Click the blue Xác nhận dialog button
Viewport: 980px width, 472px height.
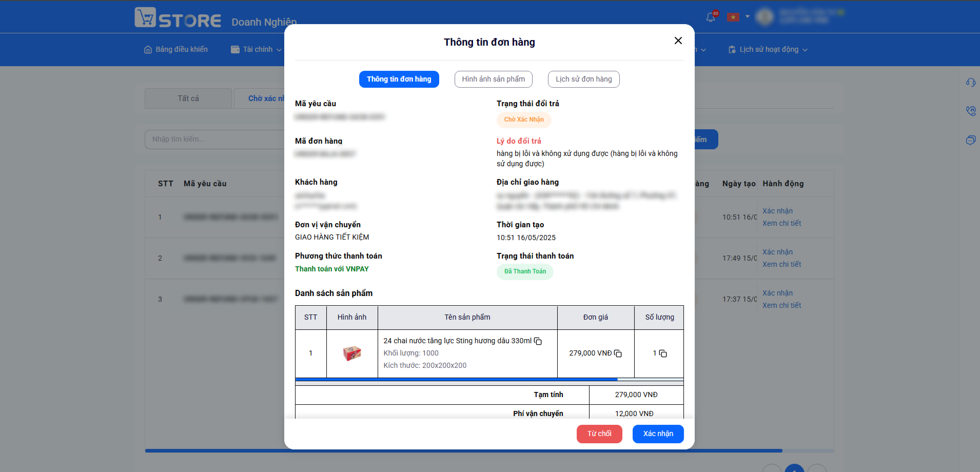pyautogui.click(x=658, y=434)
